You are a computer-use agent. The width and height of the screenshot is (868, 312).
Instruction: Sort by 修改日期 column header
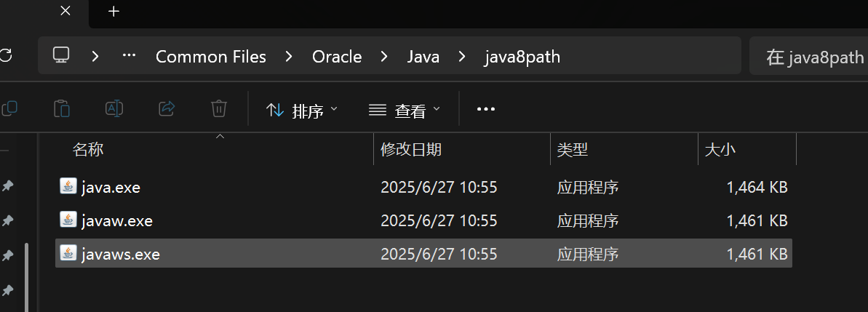click(x=411, y=150)
